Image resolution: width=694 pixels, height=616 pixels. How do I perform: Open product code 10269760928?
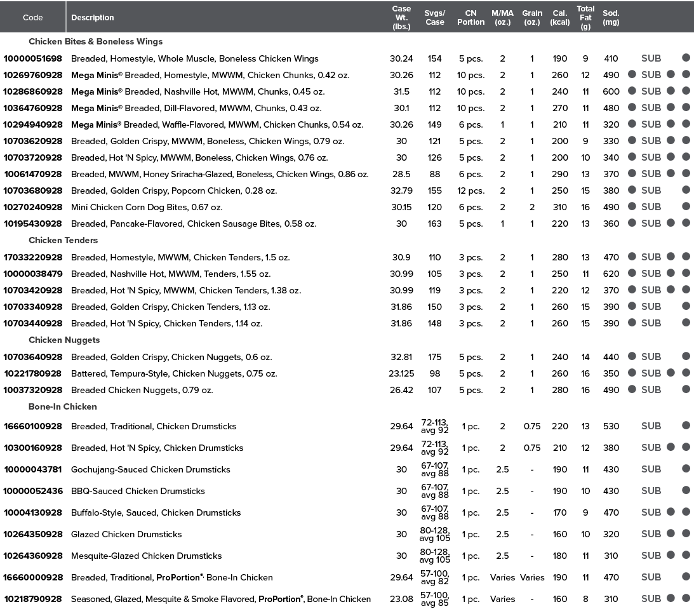33,75
